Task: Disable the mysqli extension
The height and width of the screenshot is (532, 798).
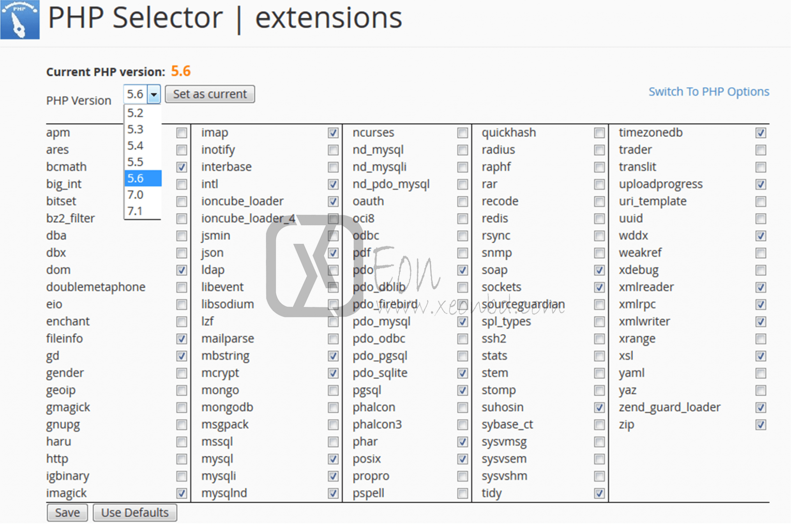Action: [x=333, y=476]
